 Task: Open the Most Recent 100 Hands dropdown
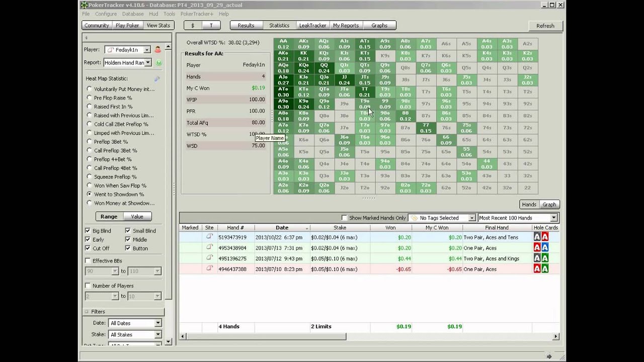click(x=518, y=218)
